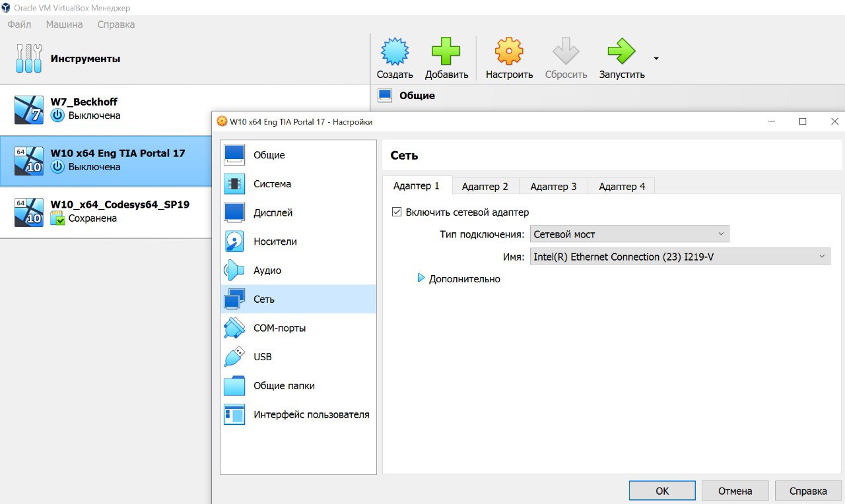Open Тип подключения dropdown (Сетевой мост)
Viewport: 845px width, 504px height.
point(630,234)
